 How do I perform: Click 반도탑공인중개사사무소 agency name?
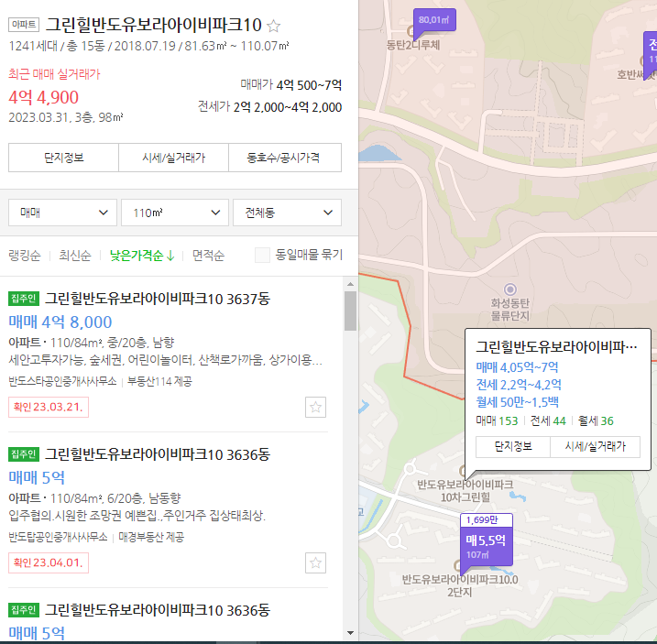click(59, 537)
